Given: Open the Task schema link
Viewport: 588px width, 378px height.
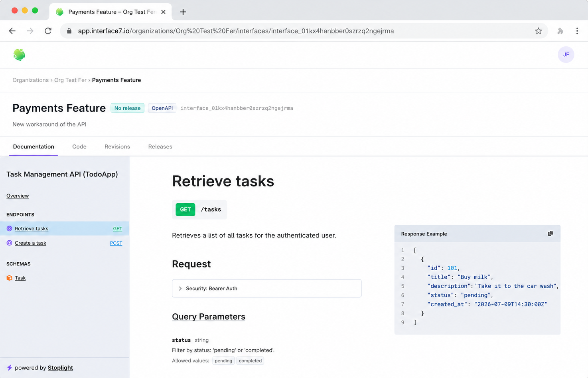Looking at the screenshot, I should tap(20, 278).
